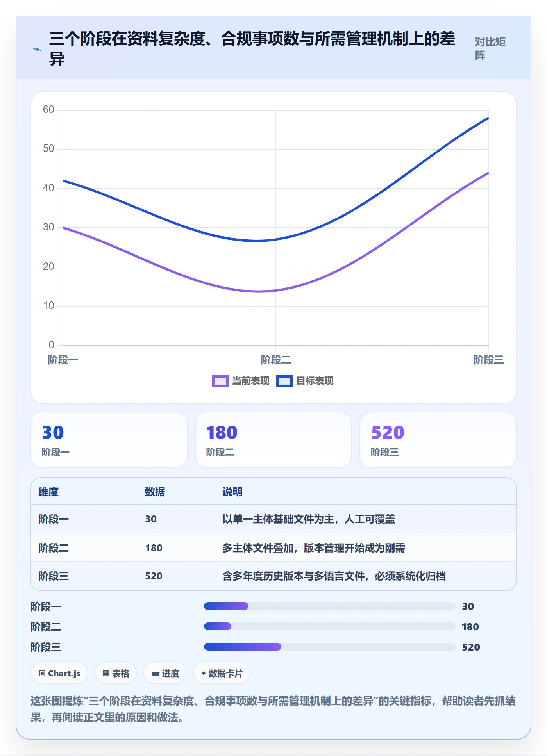Click the 520 value in table

pyautogui.click(x=154, y=576)
